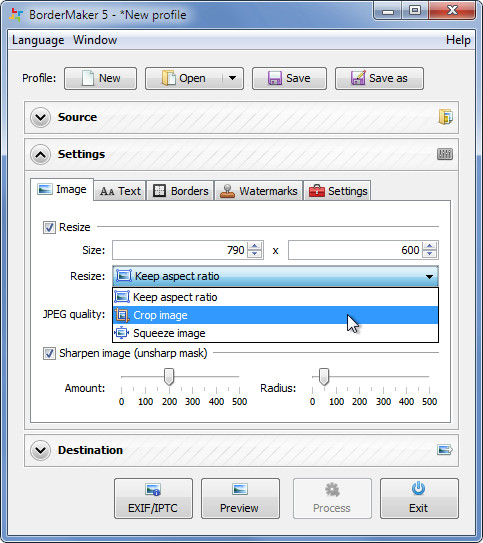This screenshot has height=543, width=483.
Task: Click the width size field showing 790
Action: pyautogui.click(x=180, y=250)
